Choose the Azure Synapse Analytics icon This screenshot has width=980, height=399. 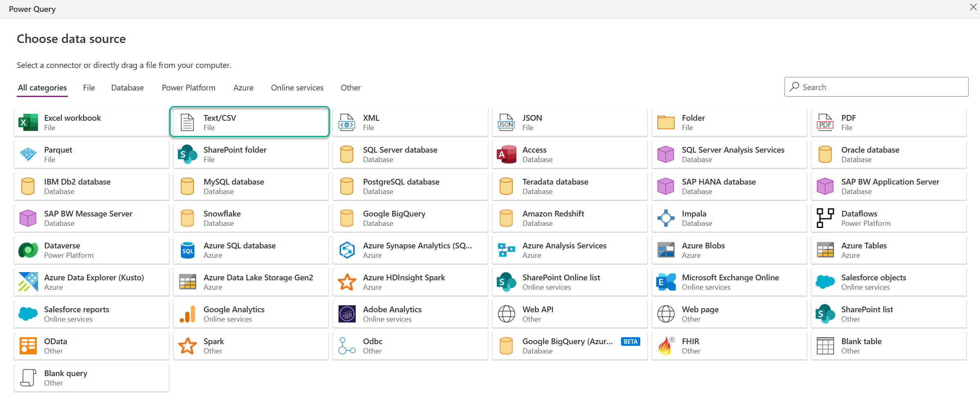pyautogui.click(x=347, y=250)
